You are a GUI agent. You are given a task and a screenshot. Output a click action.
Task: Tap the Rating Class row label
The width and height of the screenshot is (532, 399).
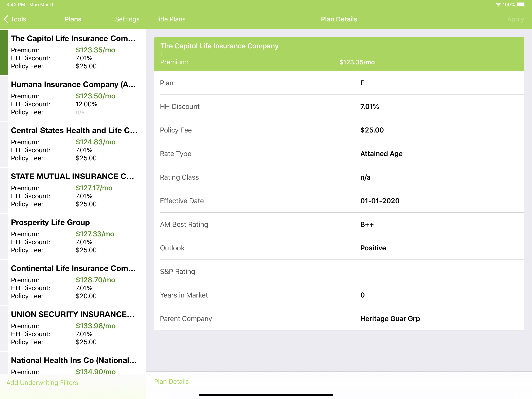click(179, 177)
